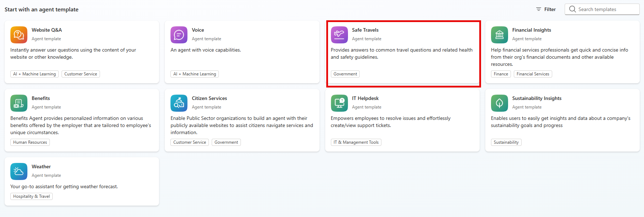Focus the Search templates field
Screen dimensions: 644x217
coord(602,9)
